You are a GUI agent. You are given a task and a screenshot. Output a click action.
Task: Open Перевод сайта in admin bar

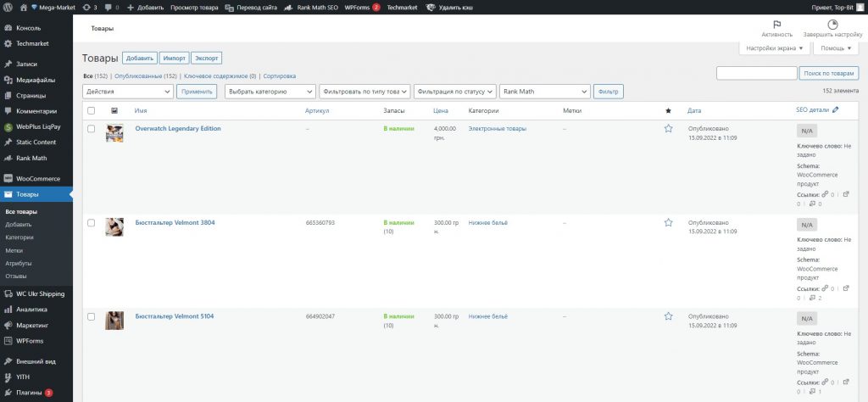pyautogui.click(x=251, y=8)
